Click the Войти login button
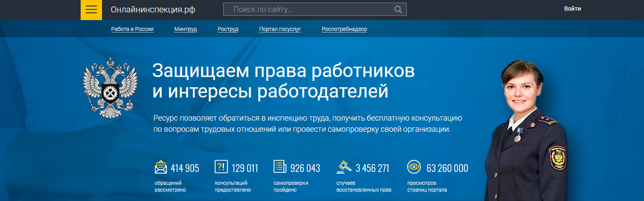The width and height of the screenshot is (644, 201). (573, 9)
